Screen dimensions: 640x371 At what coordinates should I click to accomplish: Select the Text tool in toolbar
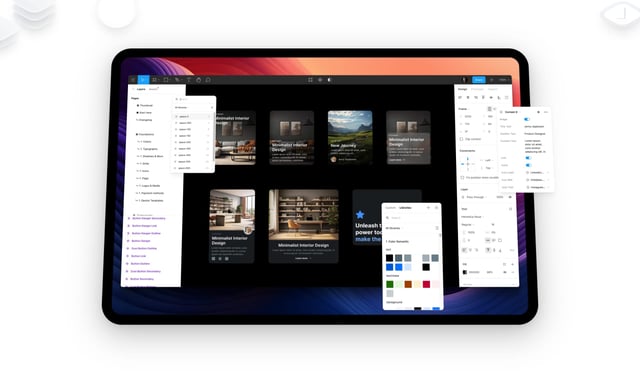(189, 80)
